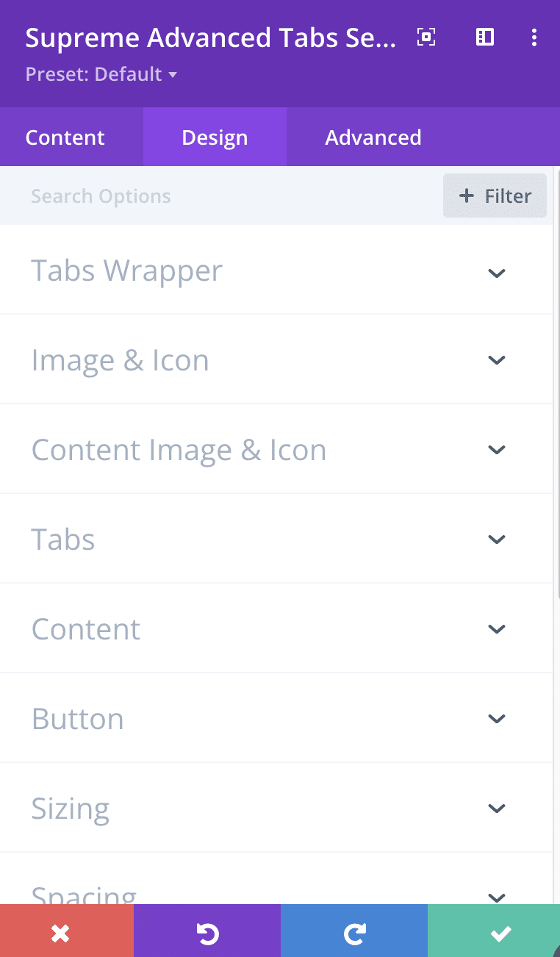The image size is (560, 957).
Task: Click the Search Options field
Action: coord(220,196)
